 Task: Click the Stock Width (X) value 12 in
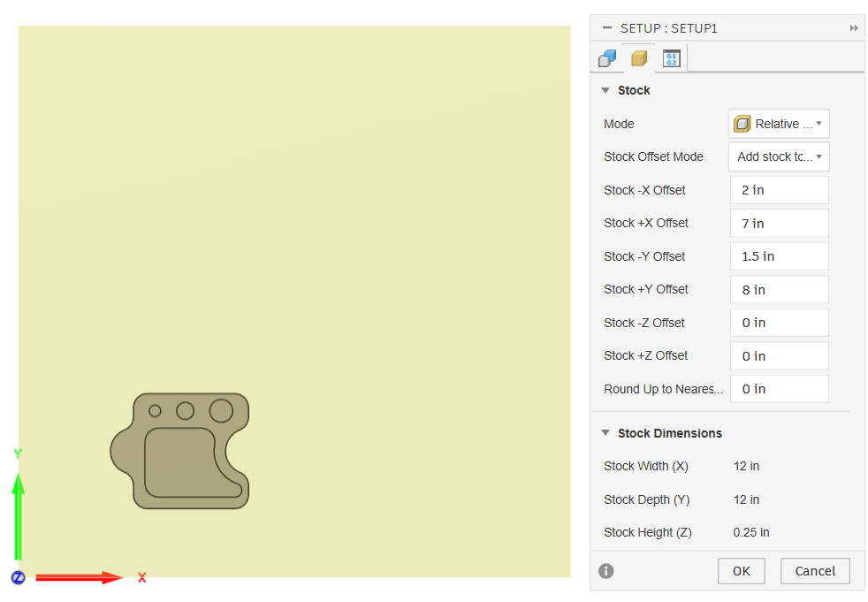click(x=746, y=467)
